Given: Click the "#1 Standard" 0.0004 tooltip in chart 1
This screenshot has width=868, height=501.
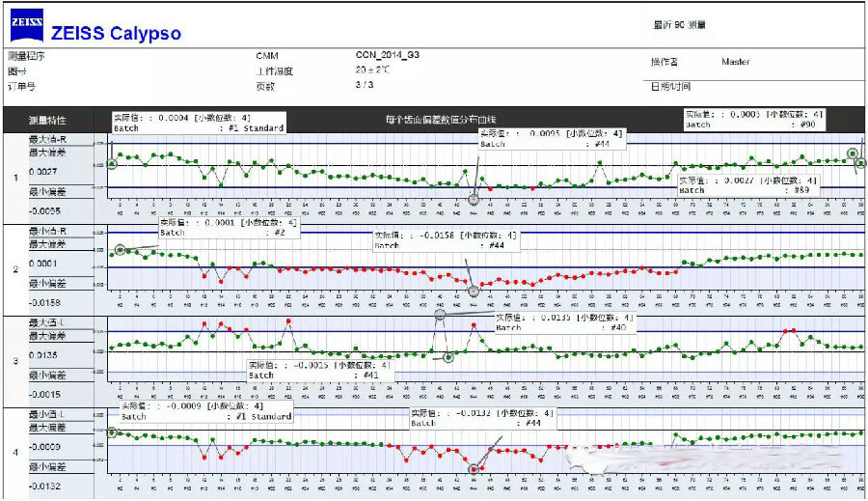Looking at the screenshot, I should [x=200, y=123].
